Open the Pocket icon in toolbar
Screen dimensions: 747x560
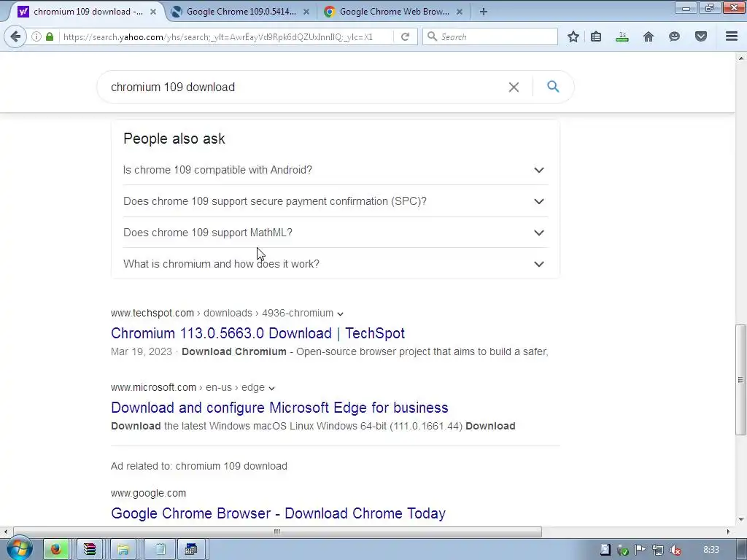701,36
